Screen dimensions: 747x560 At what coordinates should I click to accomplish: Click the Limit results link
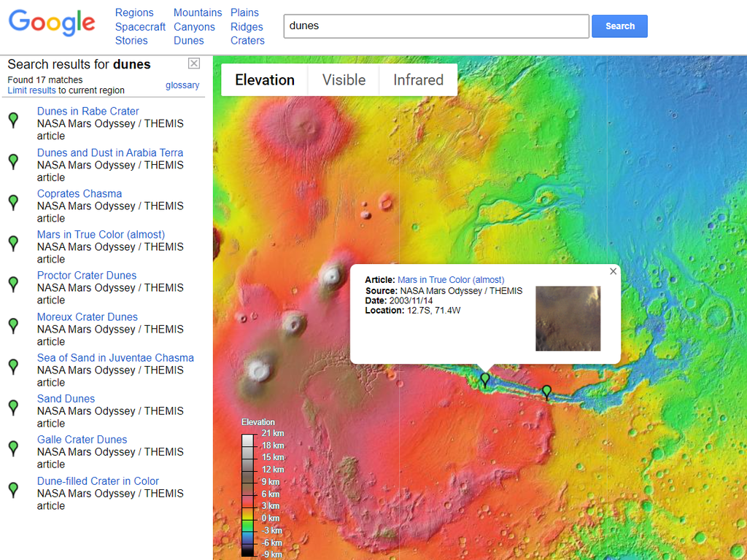pos(31,90)
